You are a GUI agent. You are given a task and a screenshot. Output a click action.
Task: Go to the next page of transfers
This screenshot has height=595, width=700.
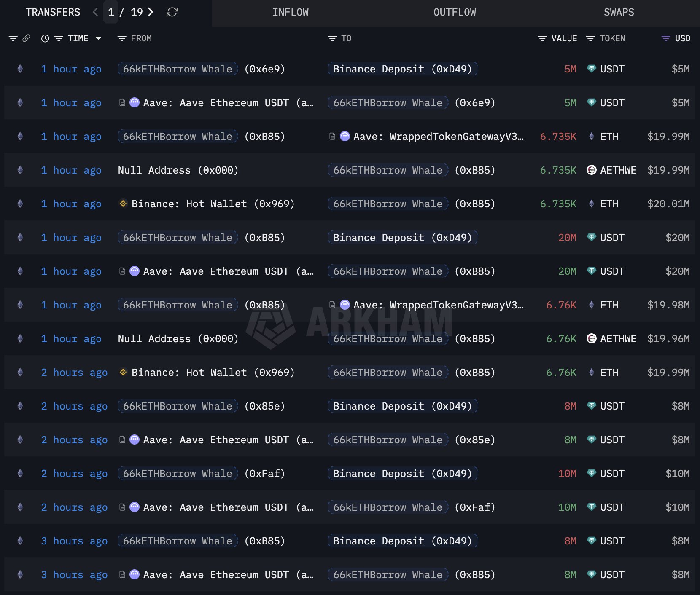click(x=150, y=12)
